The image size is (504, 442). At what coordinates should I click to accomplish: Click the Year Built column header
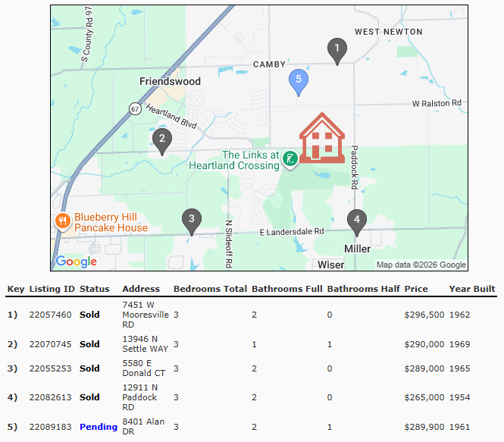(x=472, y=289)
